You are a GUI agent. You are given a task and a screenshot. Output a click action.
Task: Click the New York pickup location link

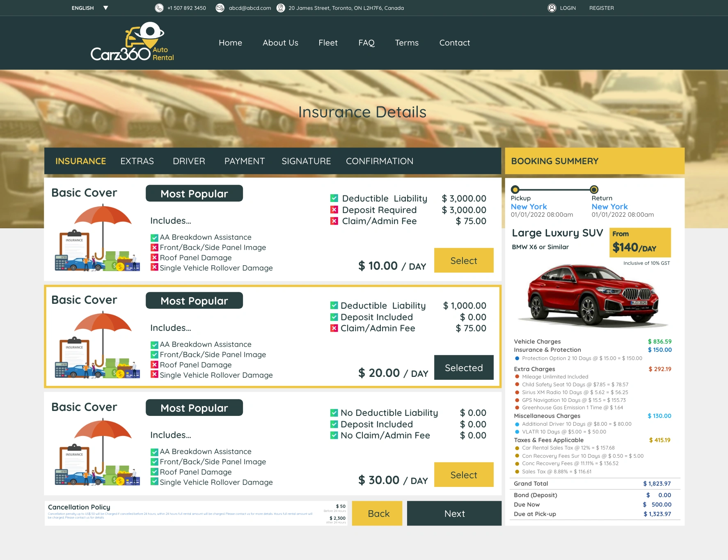pos(529,207)
